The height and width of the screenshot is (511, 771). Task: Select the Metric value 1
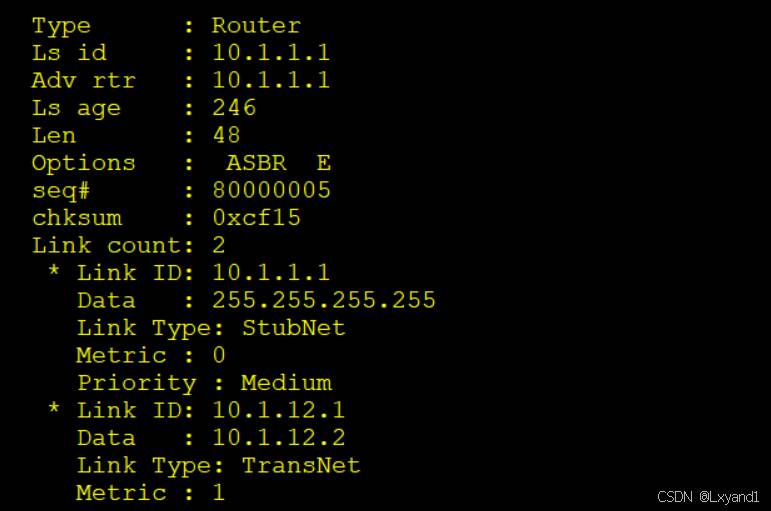click(219, 492)
